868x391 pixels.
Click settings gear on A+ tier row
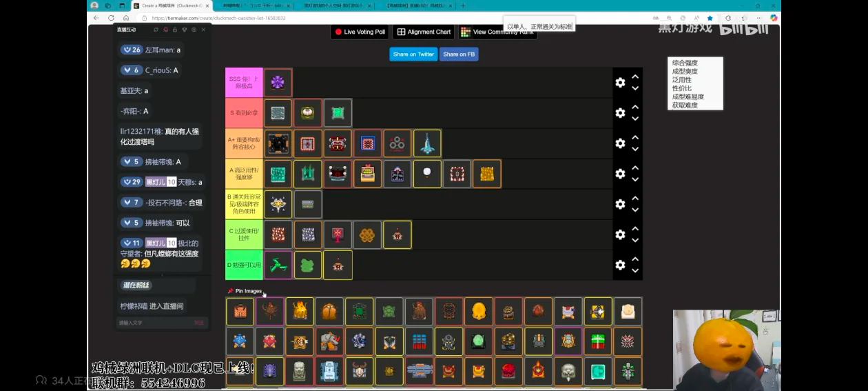[620, 143]
